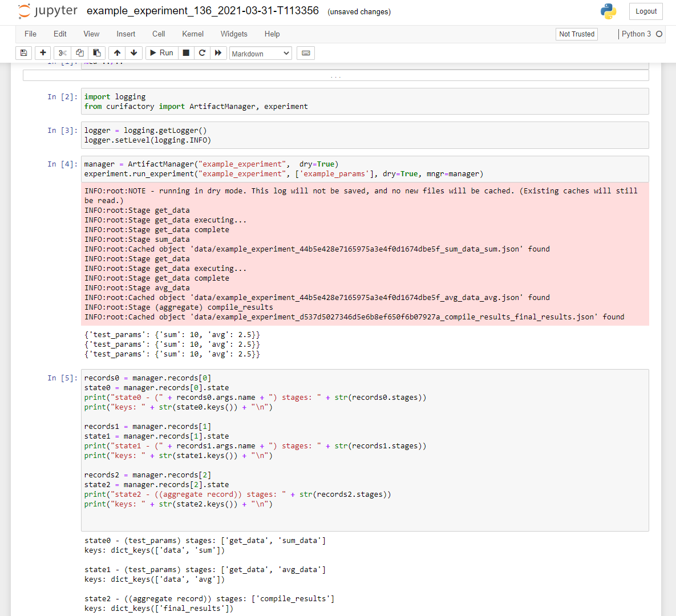Move the selected cell up
The width and height of the screenshot is (676, 616).
pos(117,52)
